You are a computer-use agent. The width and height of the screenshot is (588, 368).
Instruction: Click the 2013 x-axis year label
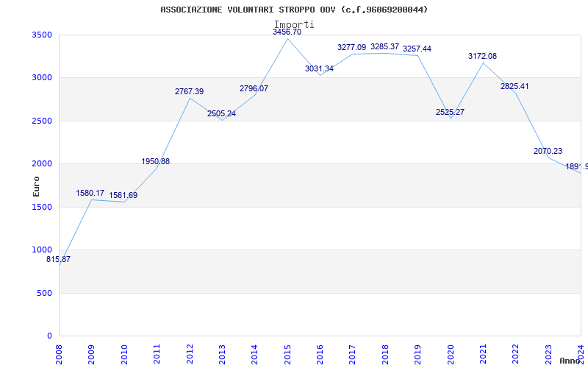point(222,354)
